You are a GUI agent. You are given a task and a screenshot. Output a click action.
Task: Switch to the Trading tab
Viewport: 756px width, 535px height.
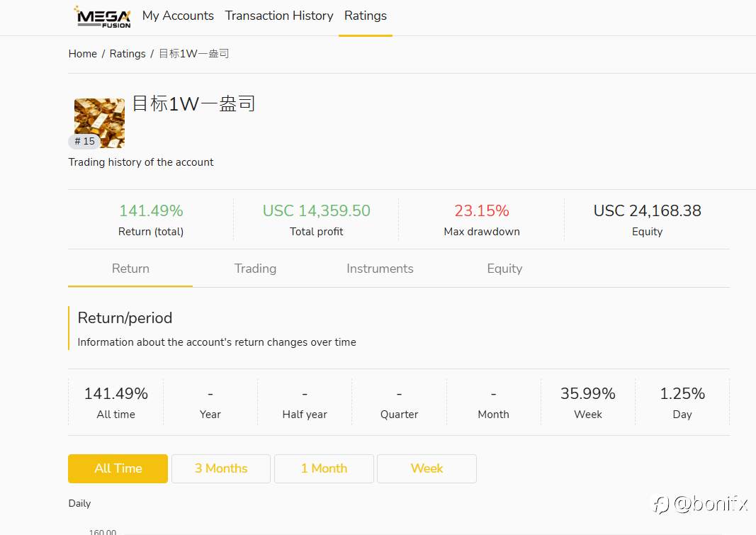click(255, 269)
